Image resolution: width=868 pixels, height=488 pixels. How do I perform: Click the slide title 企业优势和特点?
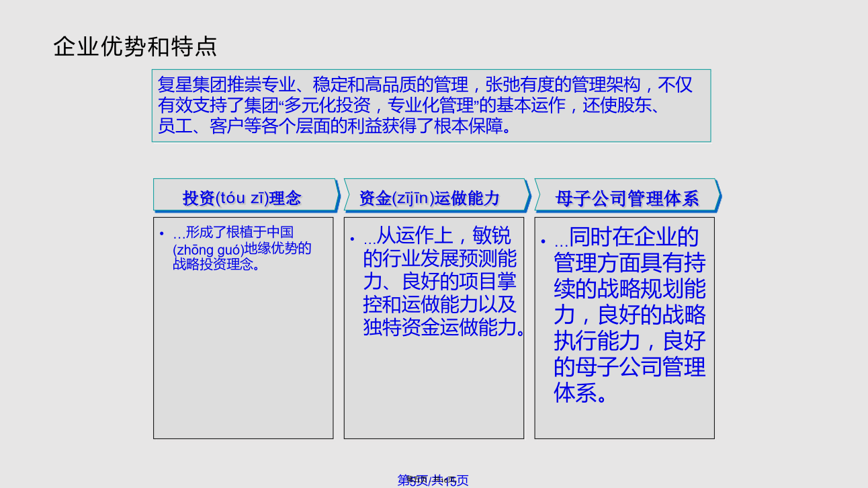pyautogui.click(x=135, y=46)
